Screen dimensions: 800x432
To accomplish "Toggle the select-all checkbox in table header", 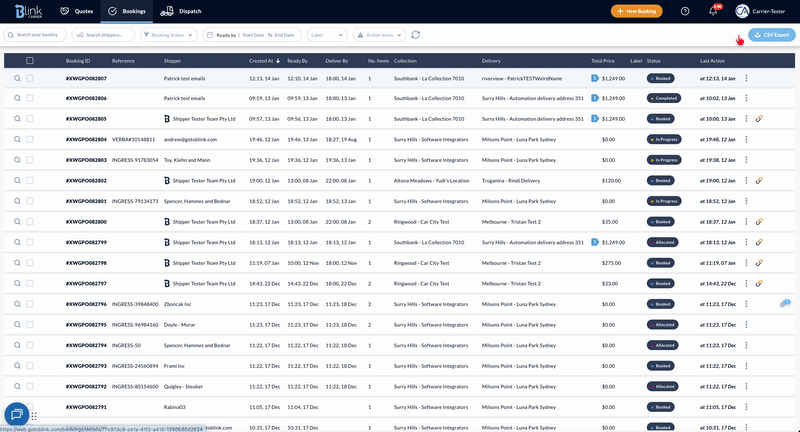I will (x=30, y=60).
